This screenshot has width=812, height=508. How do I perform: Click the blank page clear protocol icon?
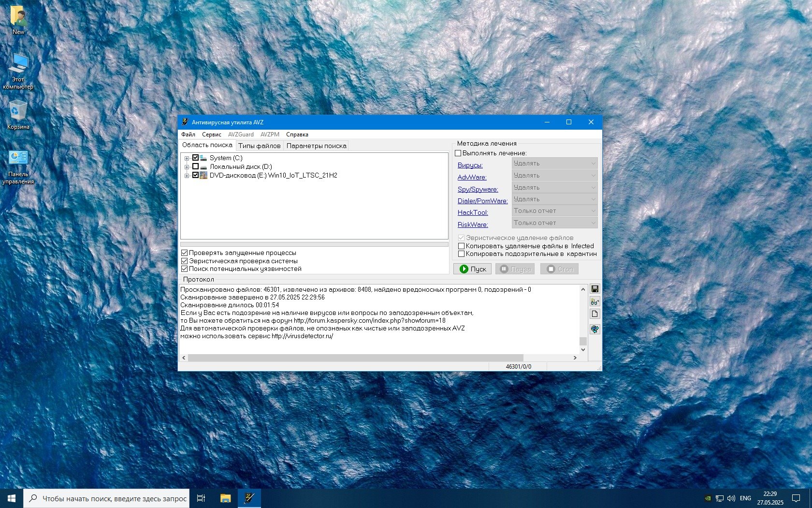594,314
